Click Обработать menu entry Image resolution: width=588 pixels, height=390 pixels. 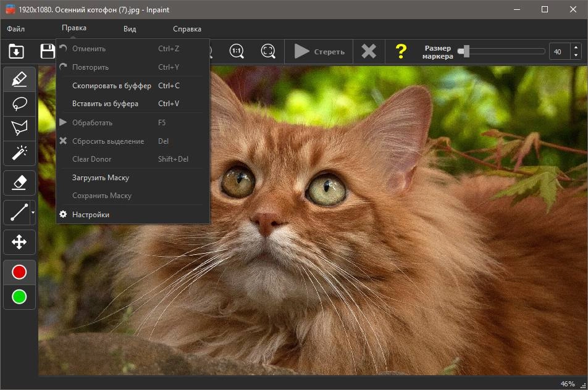133,123
